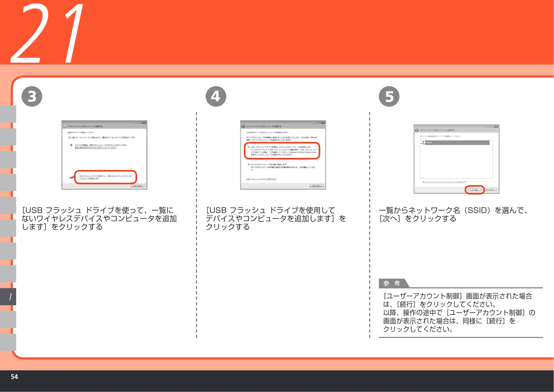554x392 pixels.
Task: Click キャンセル button in step 3 dialog
Action: [x=138, y=186]
